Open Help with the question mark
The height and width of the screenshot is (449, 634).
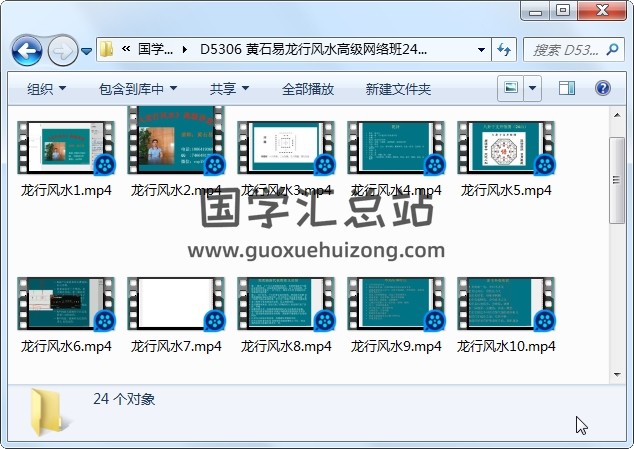pyautogui.click(x=602, y=88)
